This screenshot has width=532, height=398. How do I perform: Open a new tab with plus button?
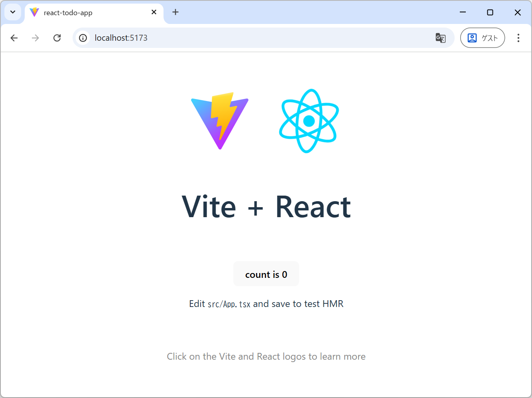(175, 12)
